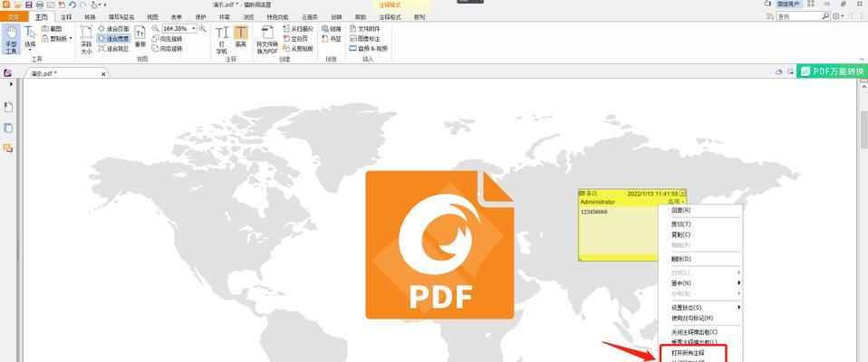Expand Center (居中(N)) submenu
The width and height of the screenshot is (868, 362).
pyautogui.click(x=700, y=283)
